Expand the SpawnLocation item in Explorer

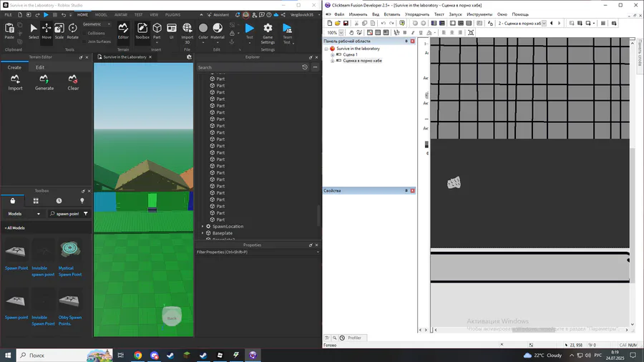(203, 226)
